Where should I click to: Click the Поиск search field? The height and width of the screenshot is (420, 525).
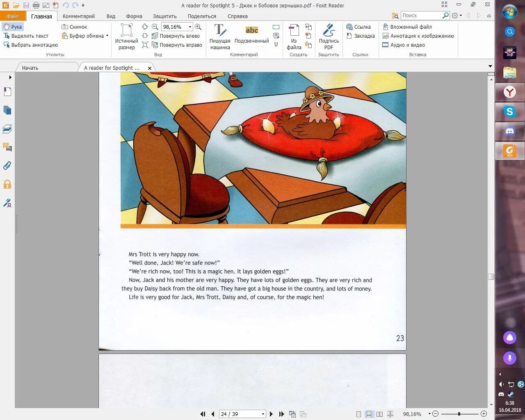pos(421,15)
